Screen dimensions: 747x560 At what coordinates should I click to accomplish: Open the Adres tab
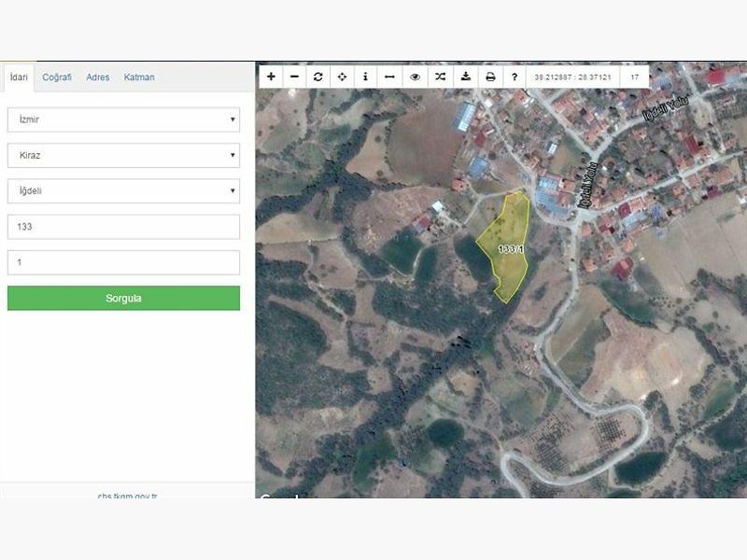[98, 77]
